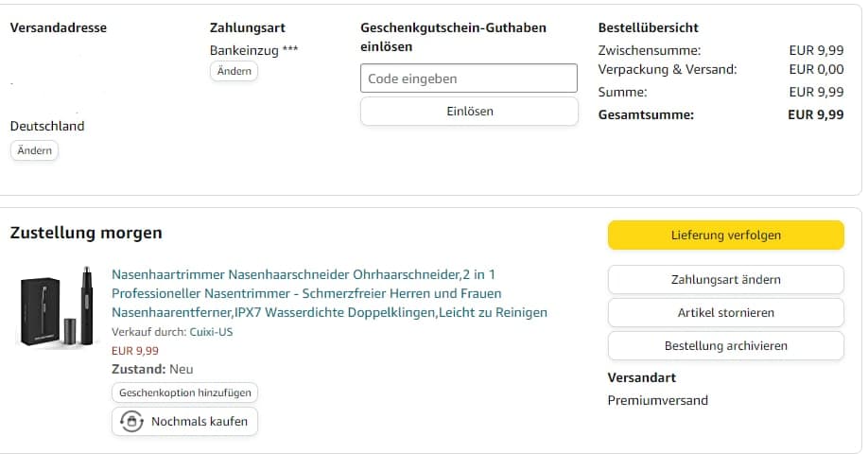Image resolution: width=868 pixels, height=471 pixels.
Task: Add a gift option via Geschenkoption hinzufügen
Action: pos(184,392)
